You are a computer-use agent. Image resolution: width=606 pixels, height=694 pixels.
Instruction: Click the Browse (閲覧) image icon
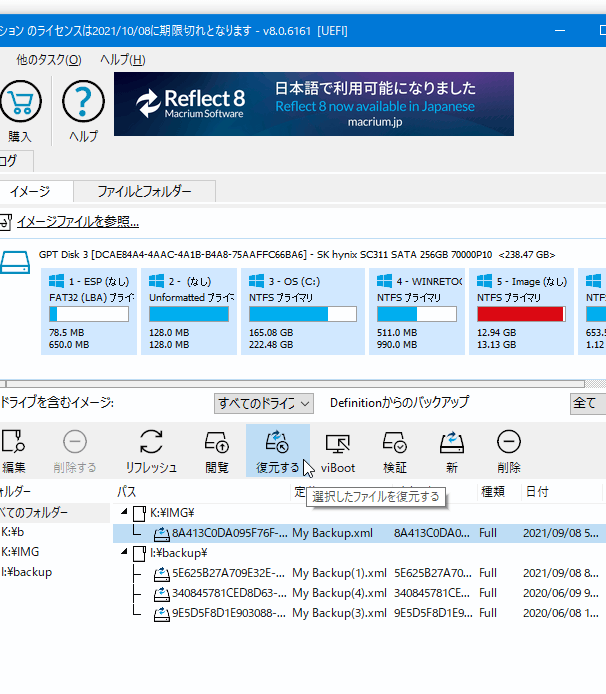click(216, 442)
